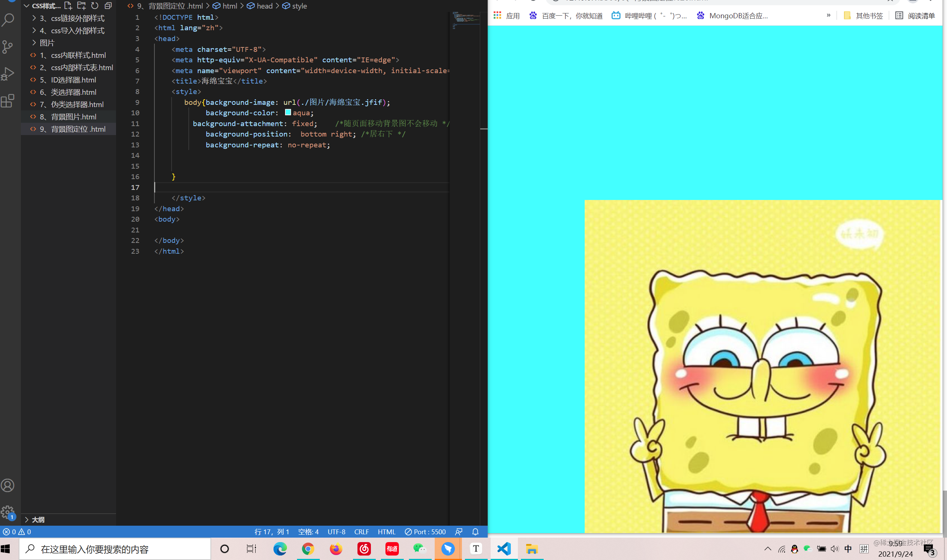Change file encoding UTF-8
The height and width of the screenshot is (560, 947).
click(x=336, y=532)
